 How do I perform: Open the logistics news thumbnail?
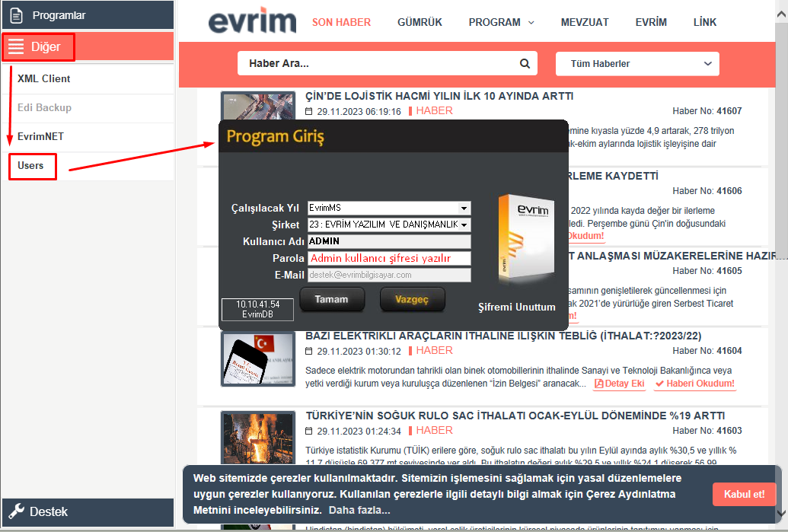click(x=258, y=105)
